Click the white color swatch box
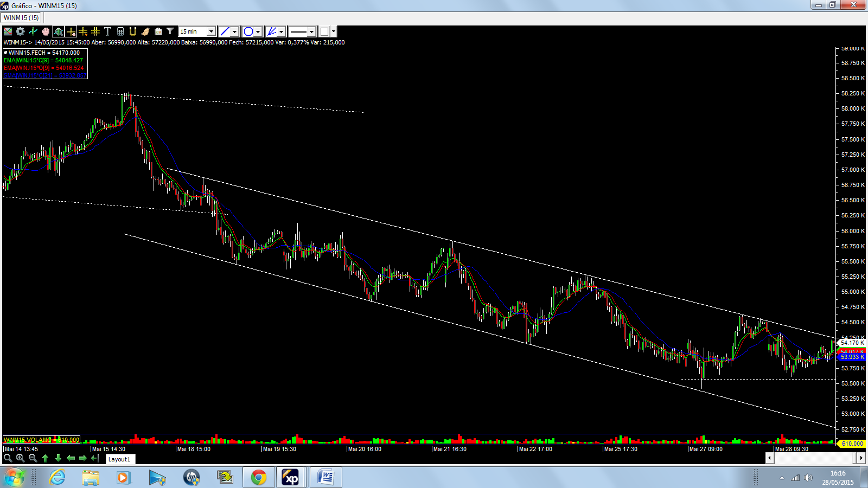The height and width of the screenshot is (488, 868). pyautogui.click(x=324, y=31)
